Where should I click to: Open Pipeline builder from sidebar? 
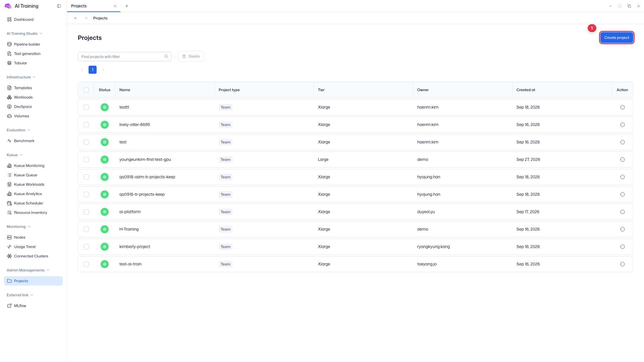[x=33, y=44]
